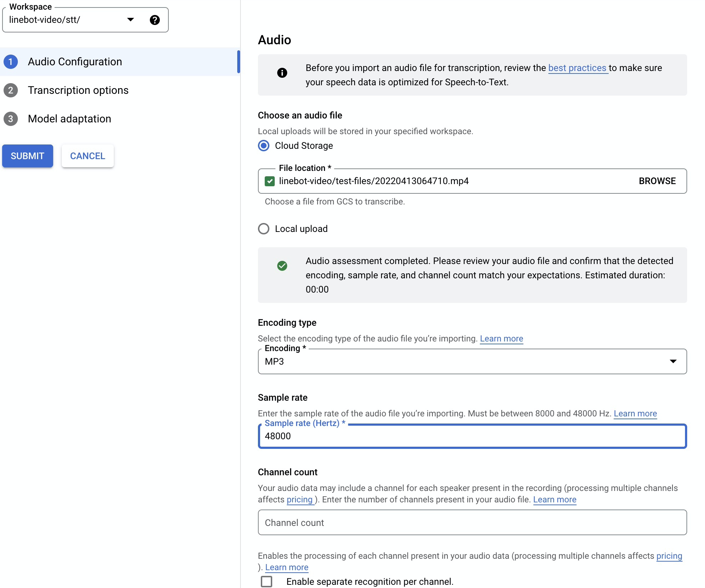
Task: Open pricing link above separate recognition checkbox
Action: click(x=669, y=556)
